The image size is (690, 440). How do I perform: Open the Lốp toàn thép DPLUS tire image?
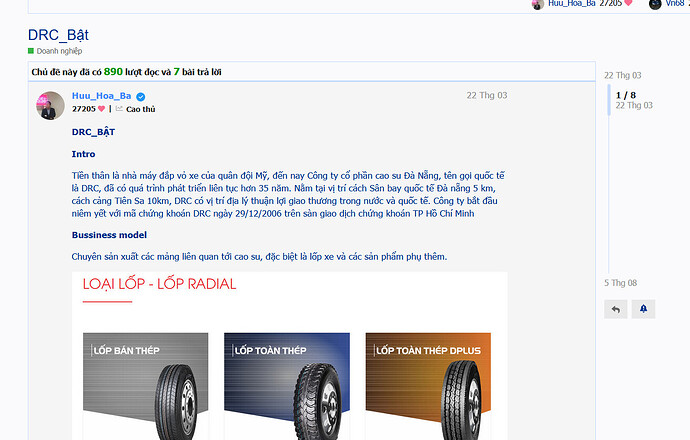click(428, 386)
